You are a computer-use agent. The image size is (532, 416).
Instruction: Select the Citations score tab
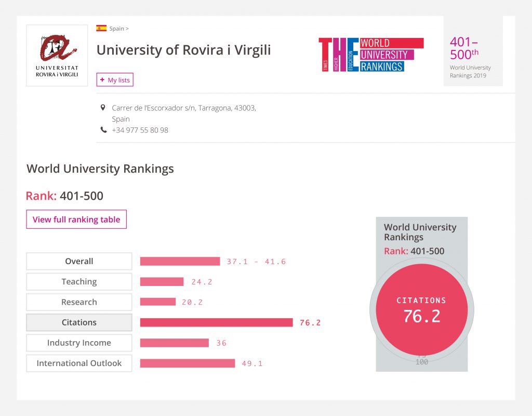click(x=79, y=322)
